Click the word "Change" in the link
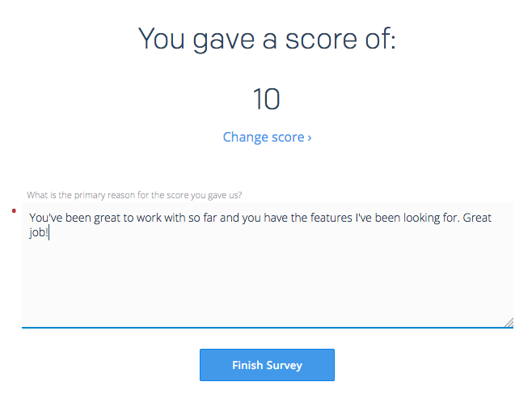This screenshot has width=532, height=403. pyautogui.click(x=246, y=137)
